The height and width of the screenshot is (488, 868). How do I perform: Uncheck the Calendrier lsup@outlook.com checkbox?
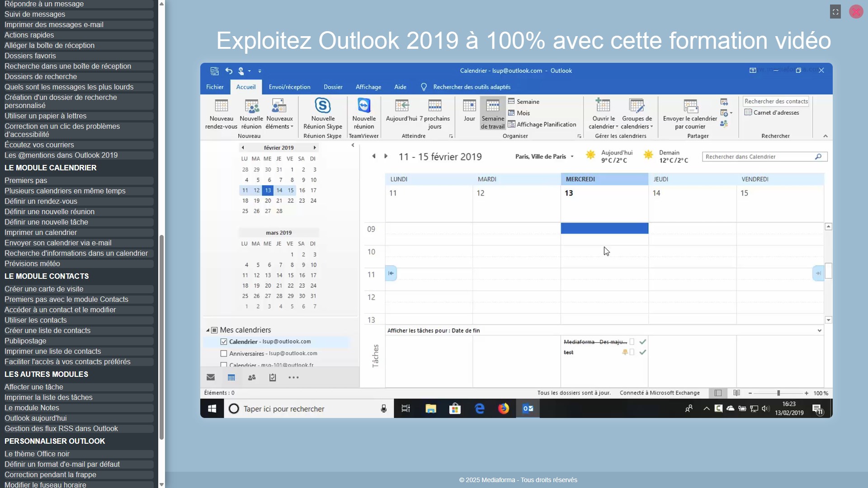click(224, 342)
